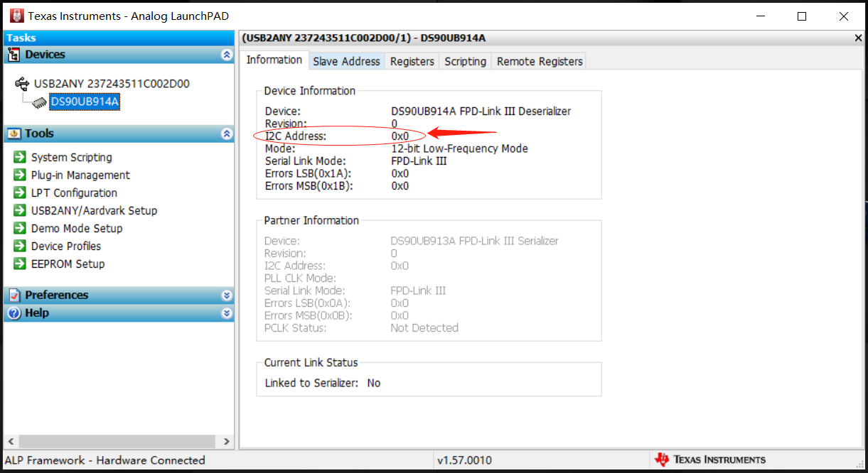This screenshot has width=868, height=473.
Task: Click the DS90UB914A FPD-Link III Deserializer text
Action: [x=481, y=112]
